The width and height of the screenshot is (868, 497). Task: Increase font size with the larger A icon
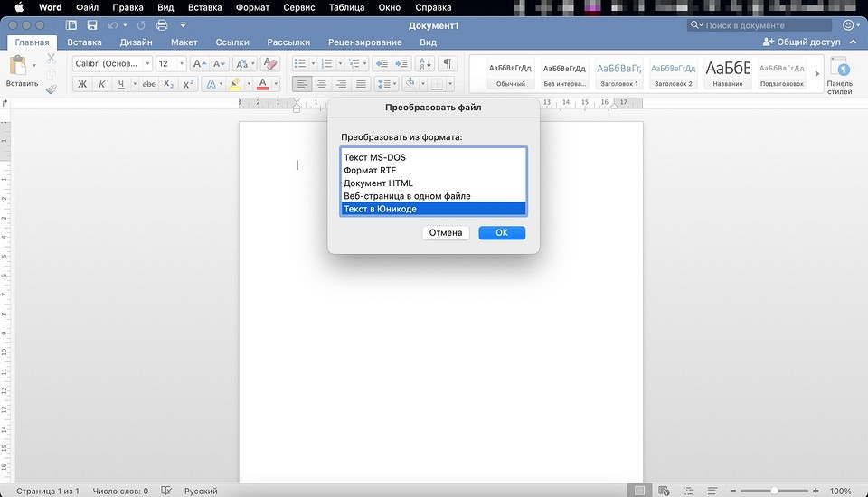click(200, 64)
